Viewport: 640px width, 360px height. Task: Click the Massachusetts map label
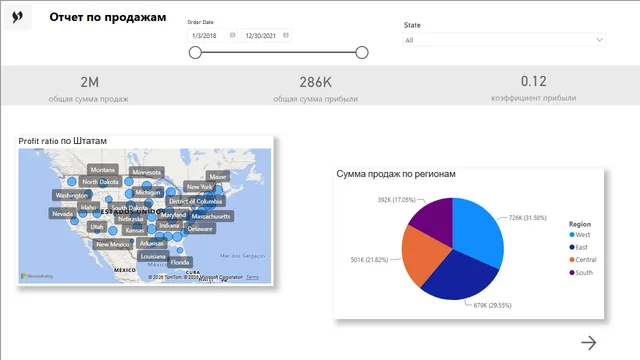point(211,216)
